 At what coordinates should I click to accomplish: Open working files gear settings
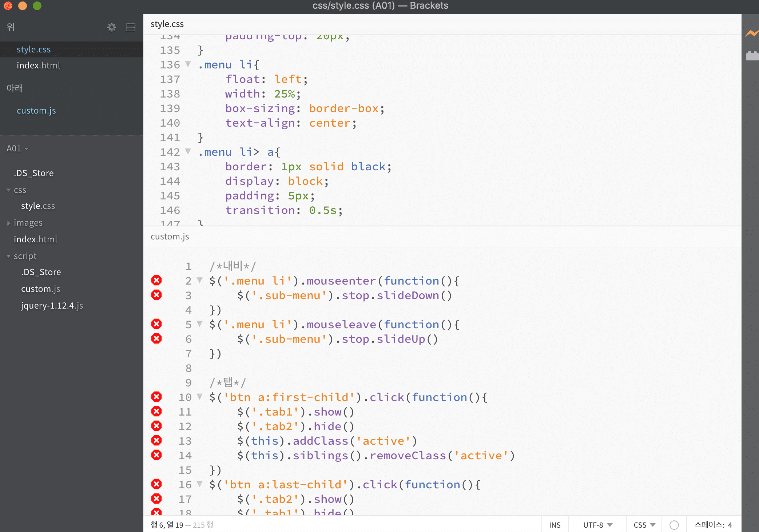click(x=112, y=27)
